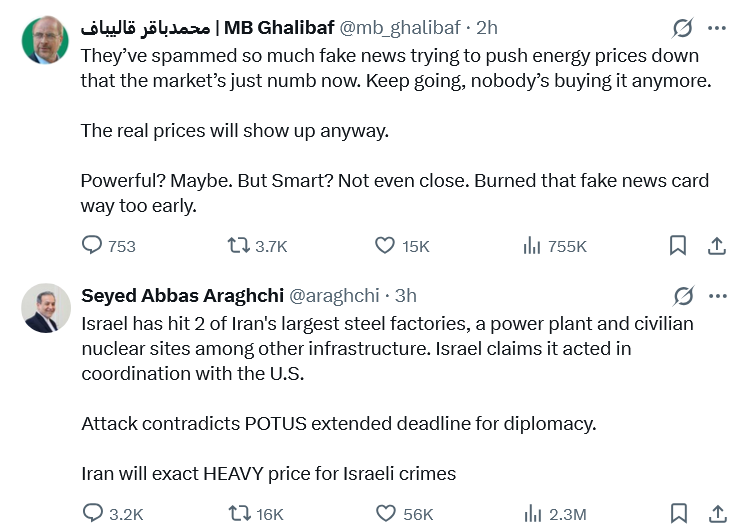Bookmark the Ghalibaf tweet
The width and height of the screenshot is (748, 528).
pyautogui.click(x=677, y=245)
